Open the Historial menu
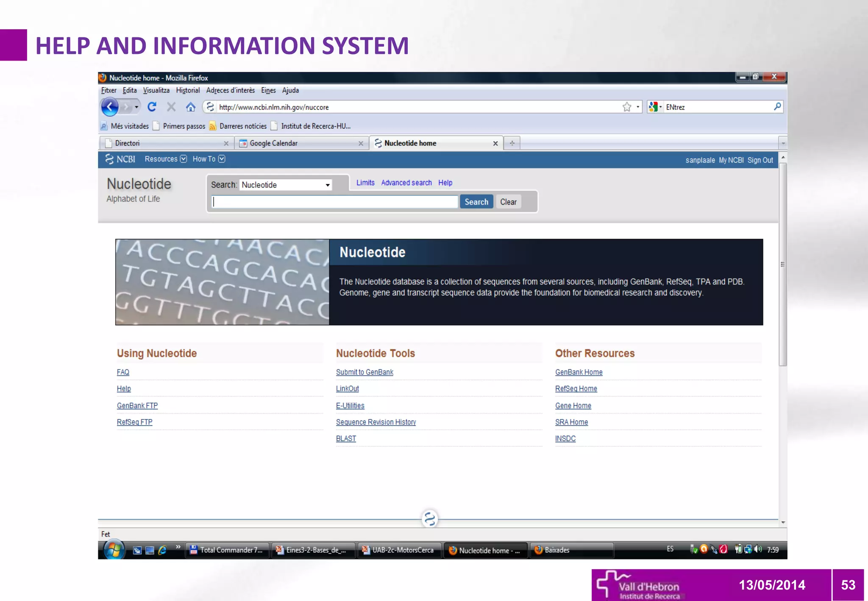 click(x=188, y=90)
